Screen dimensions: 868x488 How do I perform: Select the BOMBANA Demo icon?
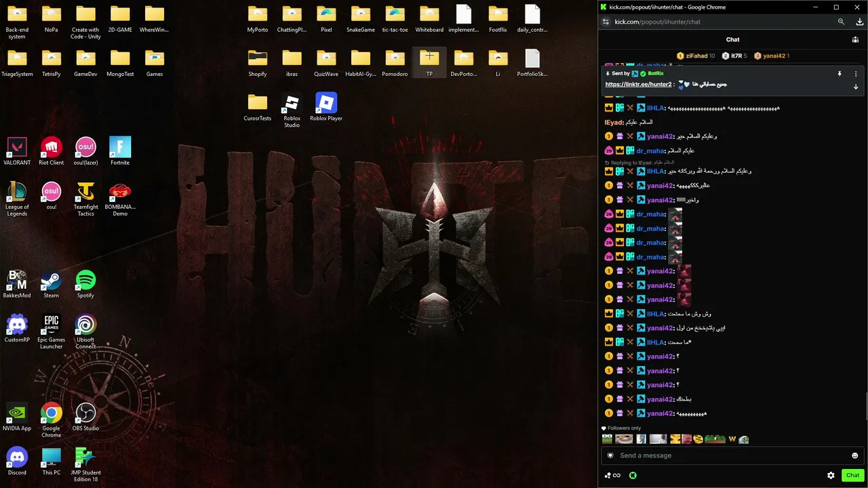(120, 199)
